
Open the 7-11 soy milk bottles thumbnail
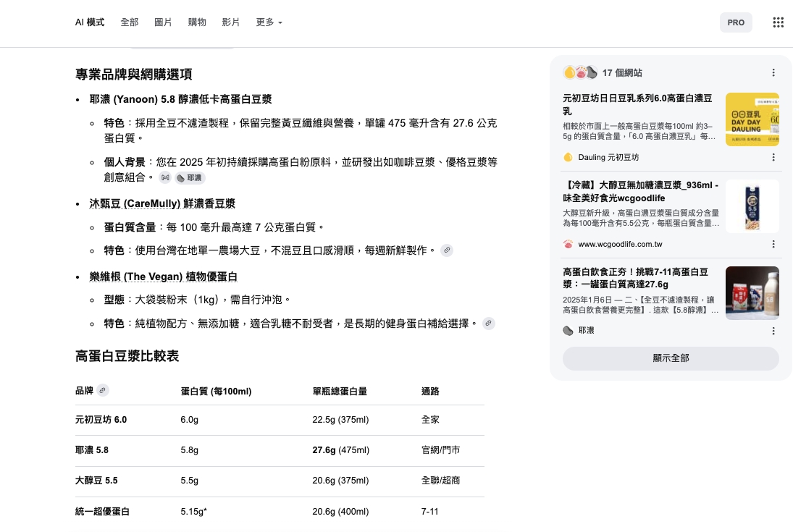point(752,293)
